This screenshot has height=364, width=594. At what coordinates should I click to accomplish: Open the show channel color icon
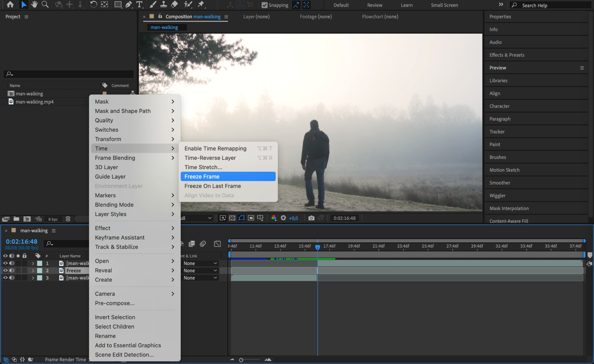click(x=274, y=218)
